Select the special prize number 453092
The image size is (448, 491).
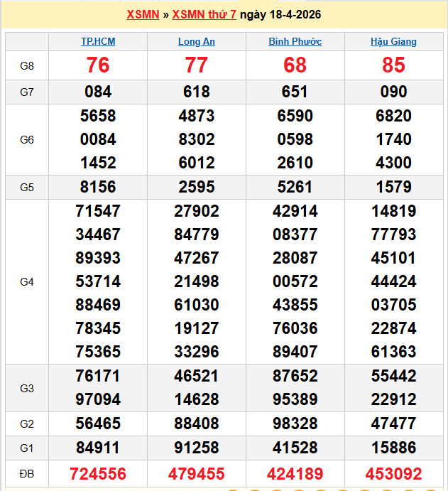pyautogui.click(x=393, y=473)
